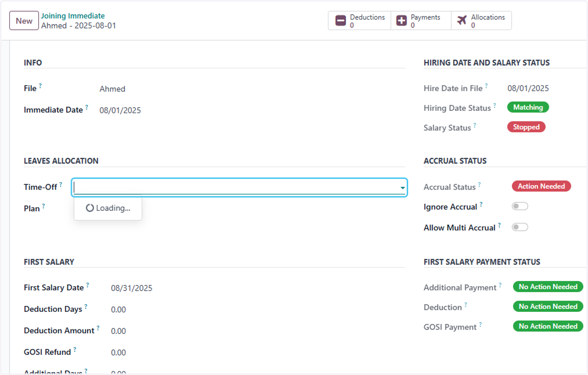Show help tooltip for Salary Status
588x375 pixels.
tap(474, 125)
